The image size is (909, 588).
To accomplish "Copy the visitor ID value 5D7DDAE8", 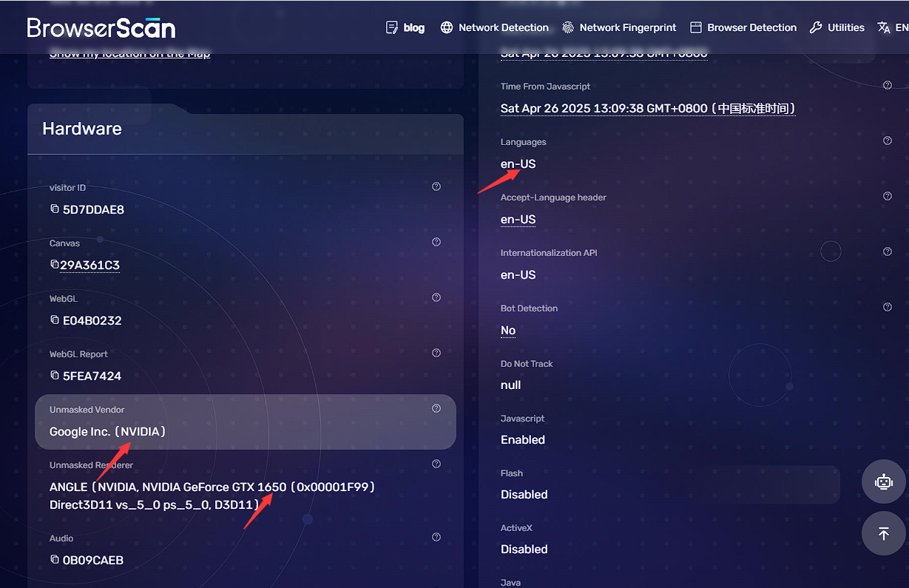I will (x=54, y=209).
